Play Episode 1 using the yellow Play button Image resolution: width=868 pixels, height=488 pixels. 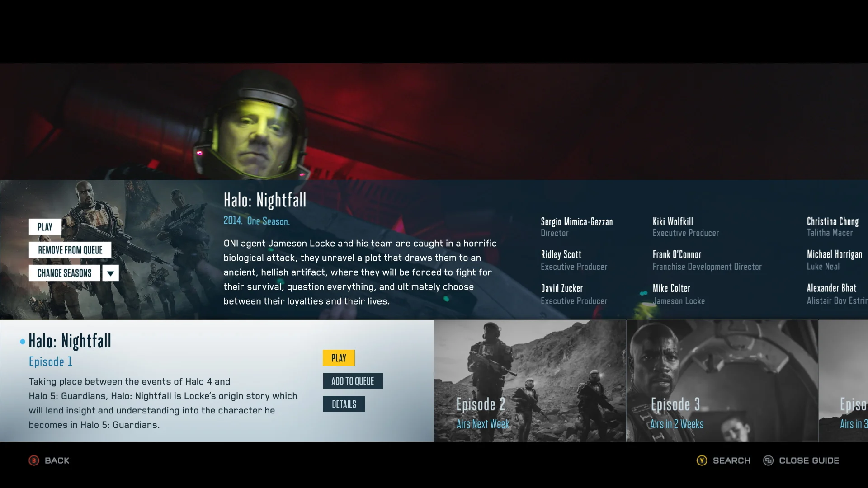click(339, 358)
